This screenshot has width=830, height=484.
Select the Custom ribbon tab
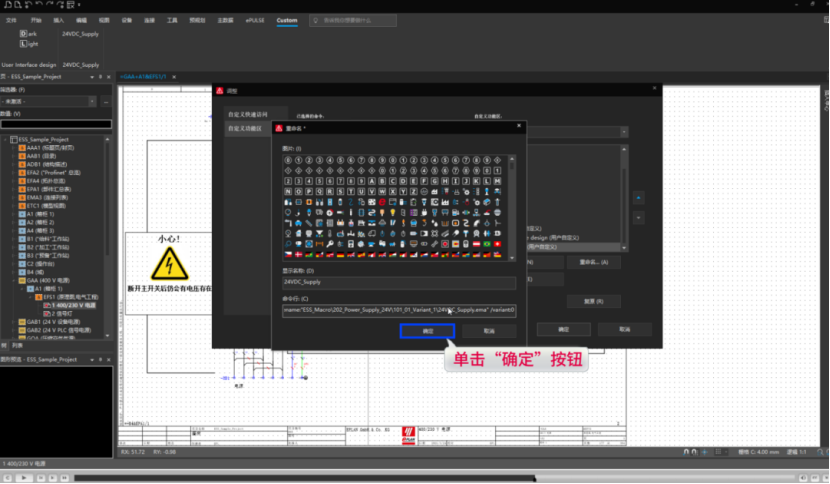287,21
